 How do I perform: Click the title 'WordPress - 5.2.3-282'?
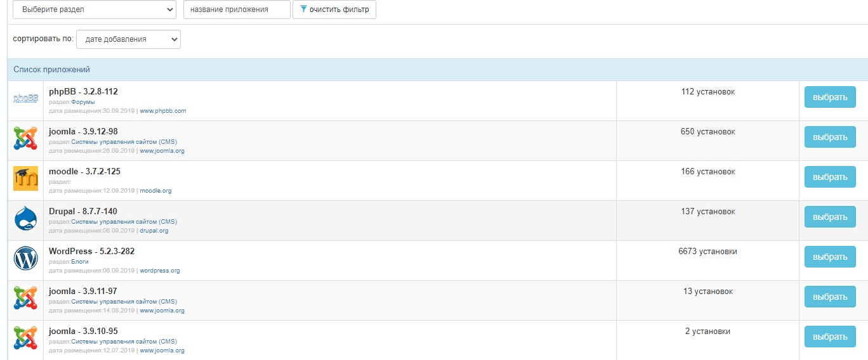coord(91,251)
